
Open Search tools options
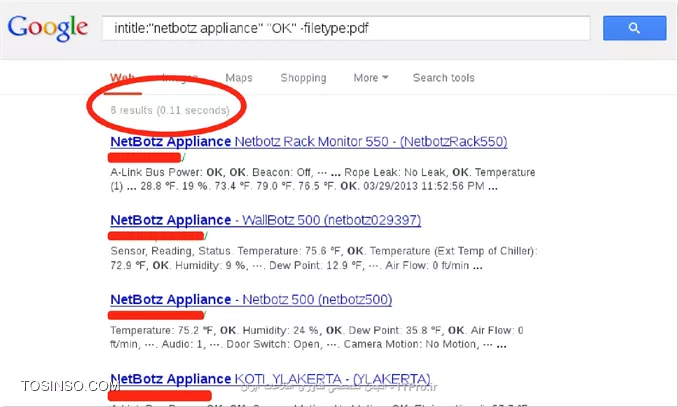443,78
